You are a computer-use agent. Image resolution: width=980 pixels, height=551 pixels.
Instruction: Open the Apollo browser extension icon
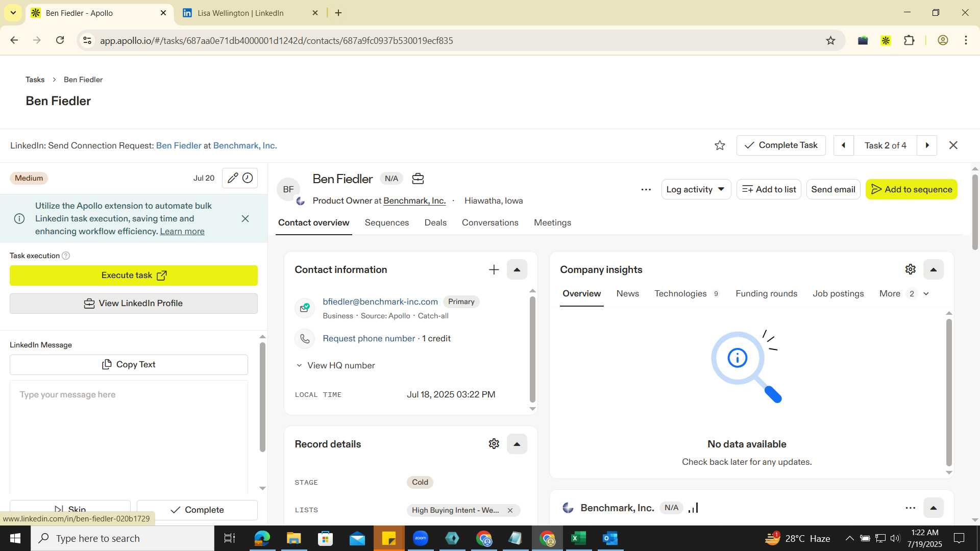[x=886, y=40]
